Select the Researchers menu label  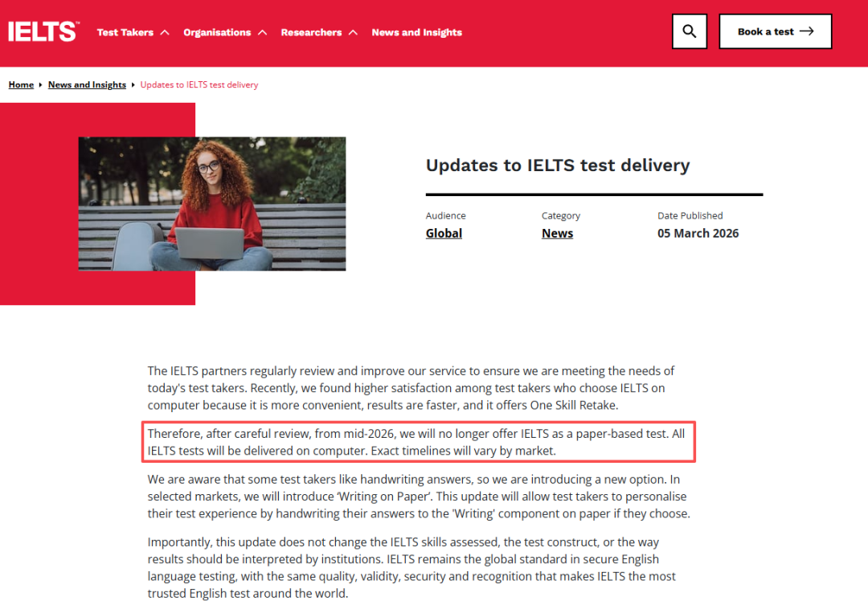click(x=311, y=33)
